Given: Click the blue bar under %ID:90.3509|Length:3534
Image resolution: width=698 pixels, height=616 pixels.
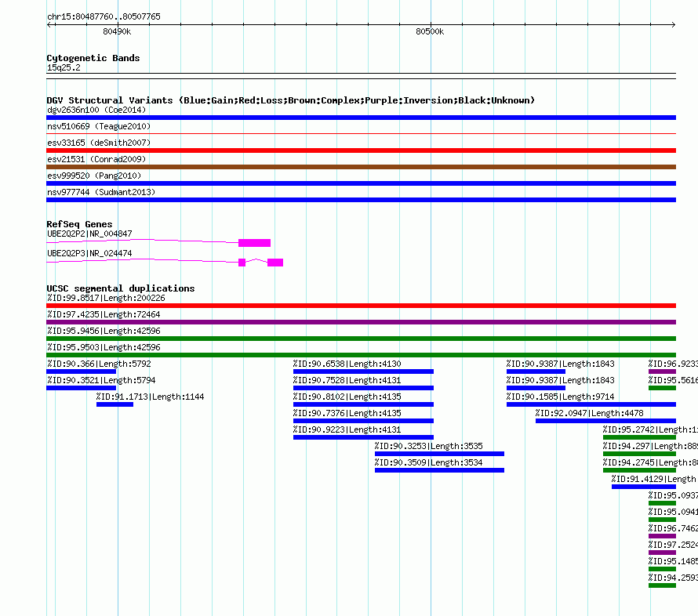Looking at the screenshot, I should click(439, 470).
